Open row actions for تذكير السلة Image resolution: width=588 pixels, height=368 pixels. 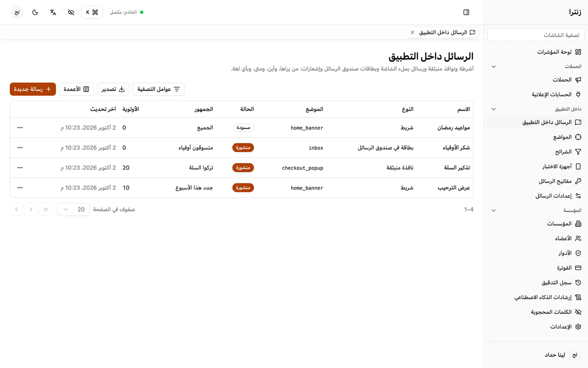[20, 168]
